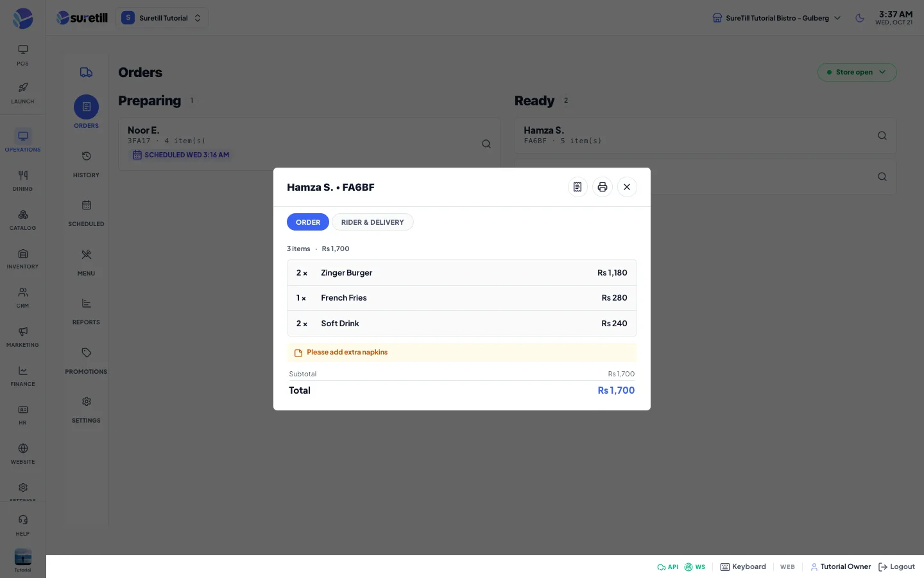Image resolution: width=924 pixels, height=578 pixels.
Task: Open the CRM section
Action: tap(22, 297)
